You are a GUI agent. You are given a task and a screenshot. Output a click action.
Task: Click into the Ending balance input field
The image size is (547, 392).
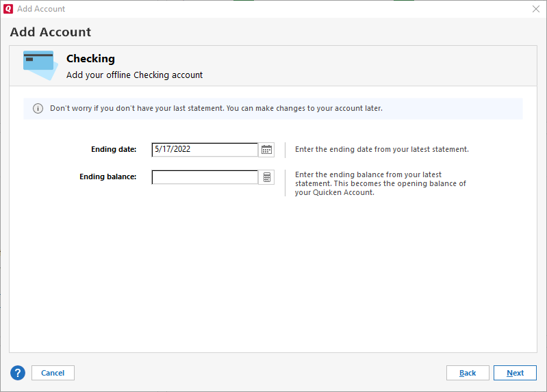coord(205,177)
